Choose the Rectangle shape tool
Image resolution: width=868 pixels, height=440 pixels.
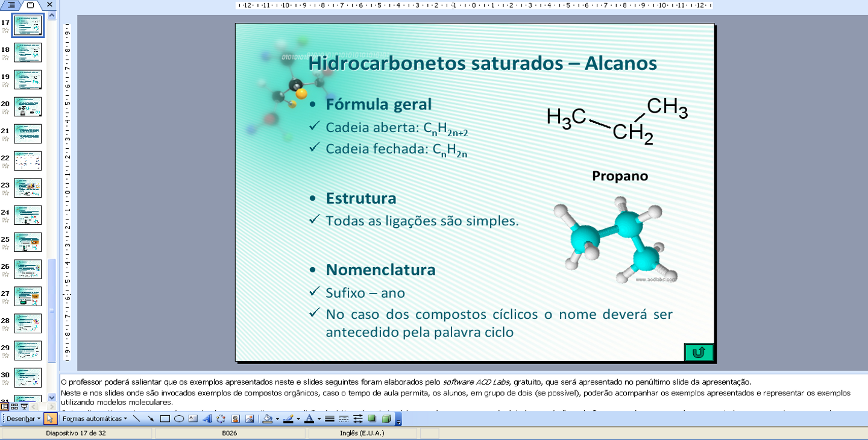point(165,418)
